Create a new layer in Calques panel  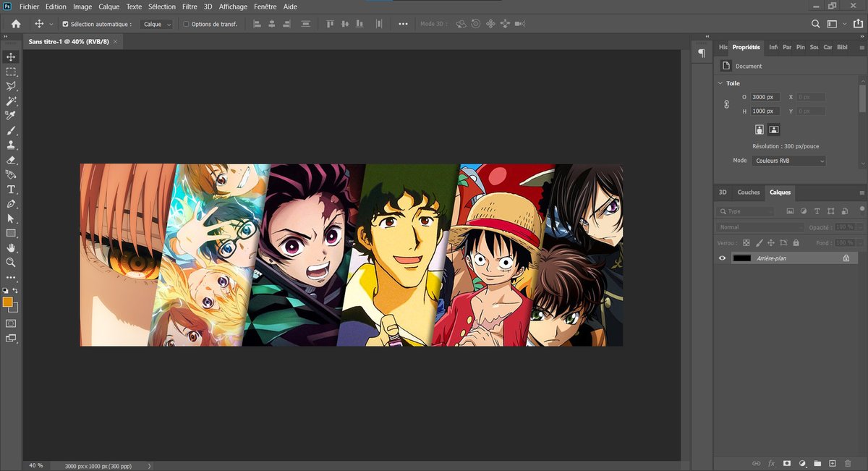click(x=833, y=463)
